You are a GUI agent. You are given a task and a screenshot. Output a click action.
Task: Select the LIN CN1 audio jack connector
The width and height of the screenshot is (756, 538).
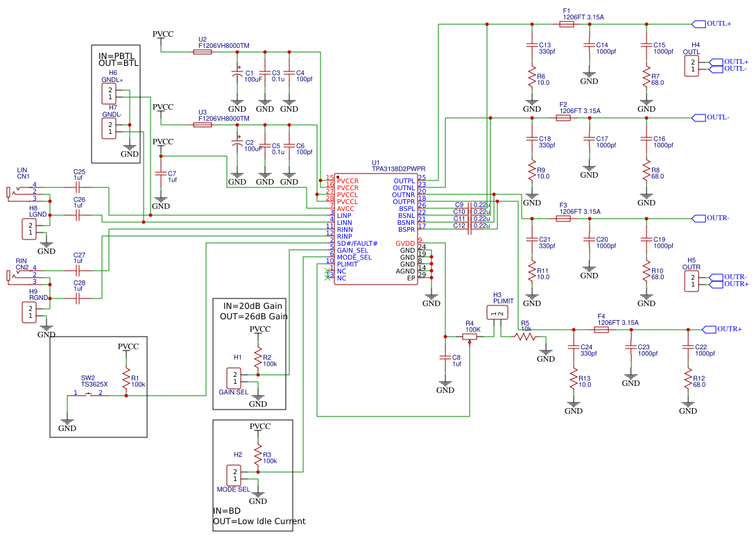point(11,192)
